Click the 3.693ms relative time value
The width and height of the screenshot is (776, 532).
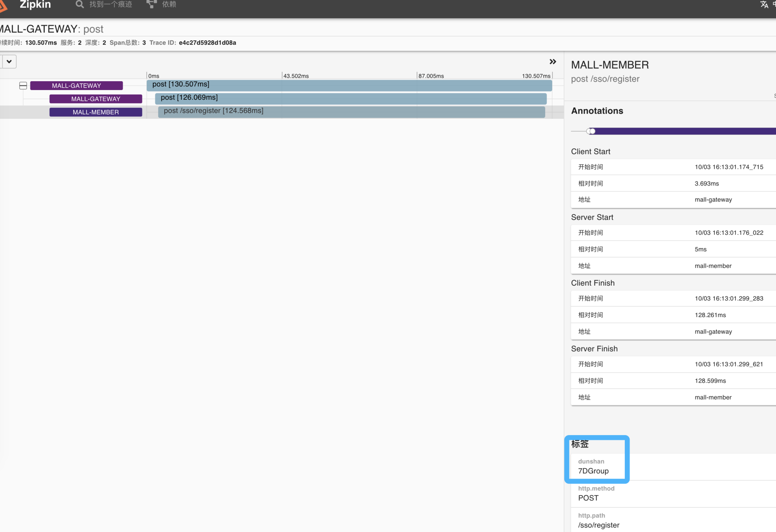(706, 183)
